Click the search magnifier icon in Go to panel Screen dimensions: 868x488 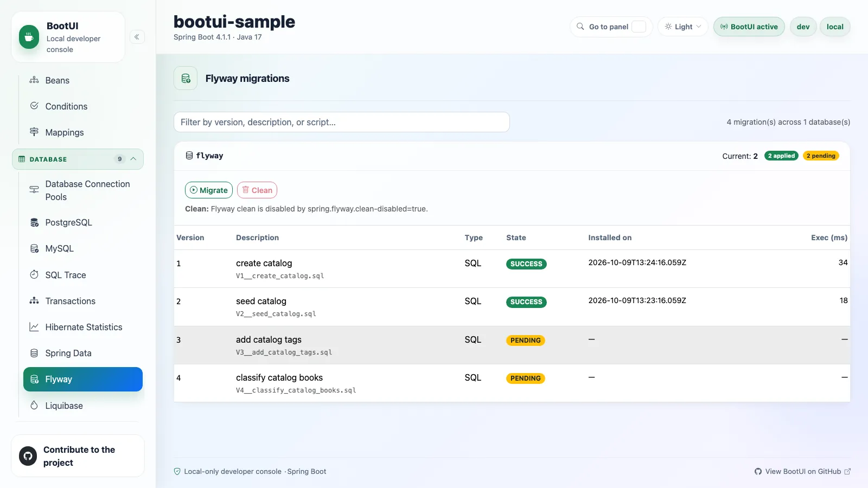click(x=580, y=27)
